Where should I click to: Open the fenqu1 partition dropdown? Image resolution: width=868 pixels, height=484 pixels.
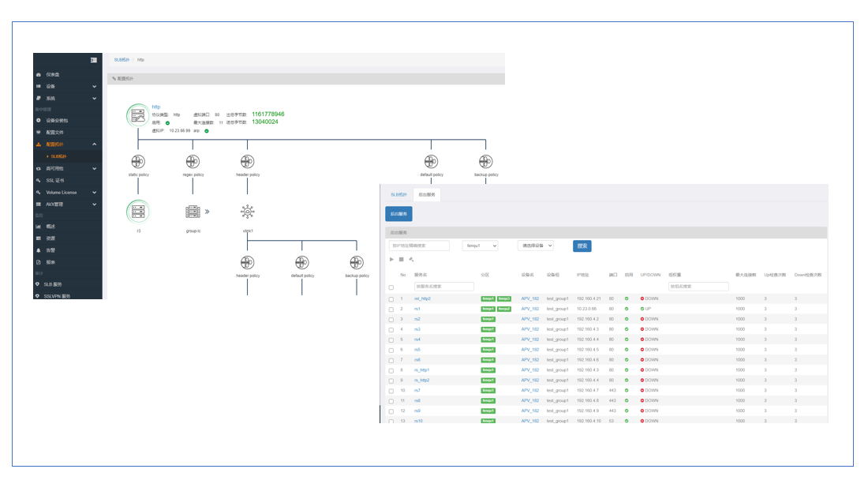(480, 246)
